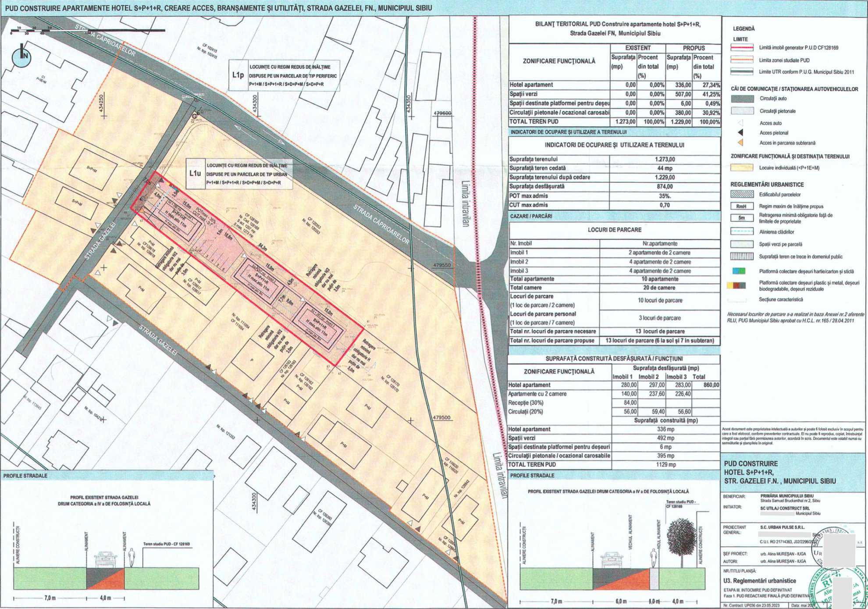868x609 pixels.
Task: Click the black Acces pietonal triangle in legend
Action: 740,133
